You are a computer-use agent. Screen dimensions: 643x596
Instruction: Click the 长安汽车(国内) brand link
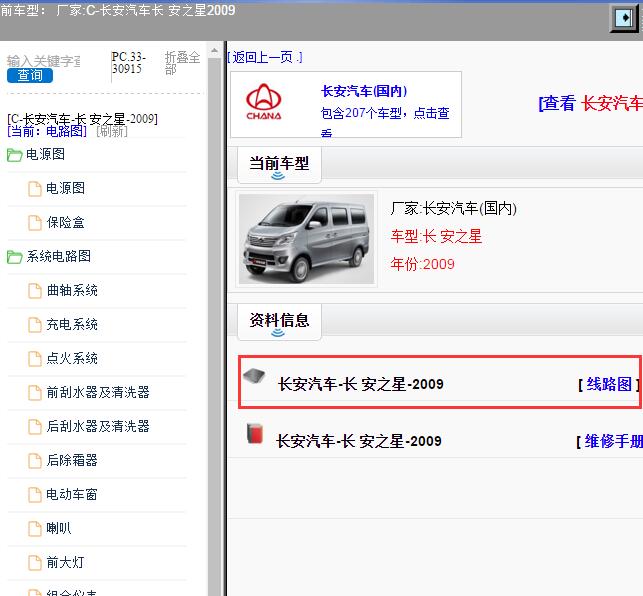tap(364, 91)
